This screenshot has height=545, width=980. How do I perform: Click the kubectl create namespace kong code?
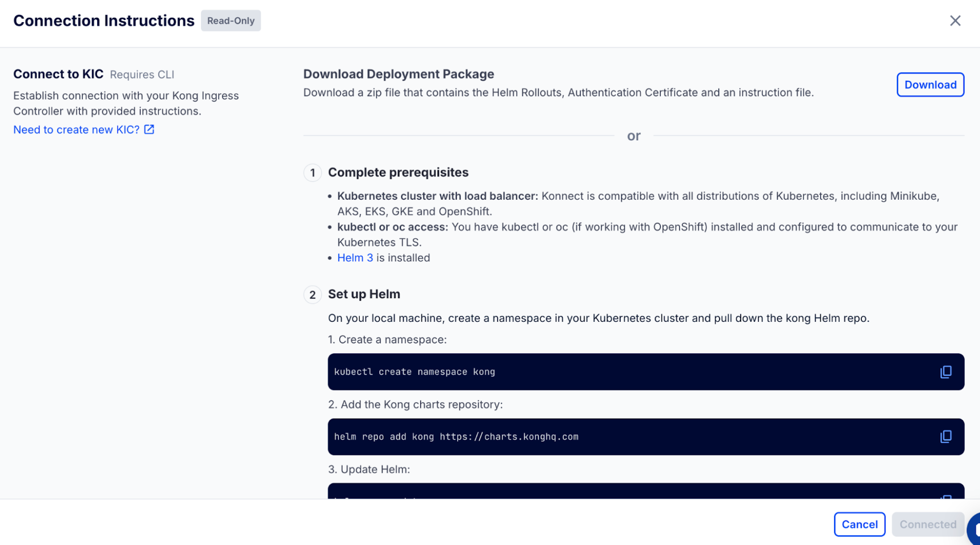tap(414, 372)
